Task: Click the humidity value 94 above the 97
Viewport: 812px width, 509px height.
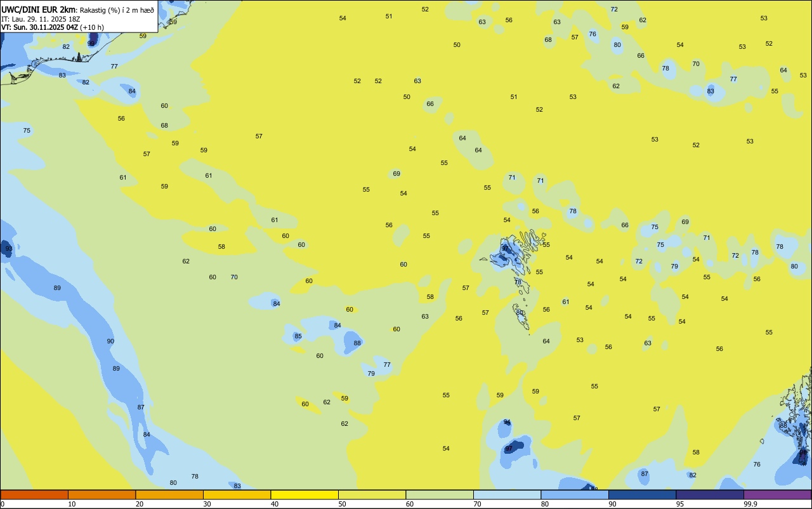Action: (x=507, y=422)
